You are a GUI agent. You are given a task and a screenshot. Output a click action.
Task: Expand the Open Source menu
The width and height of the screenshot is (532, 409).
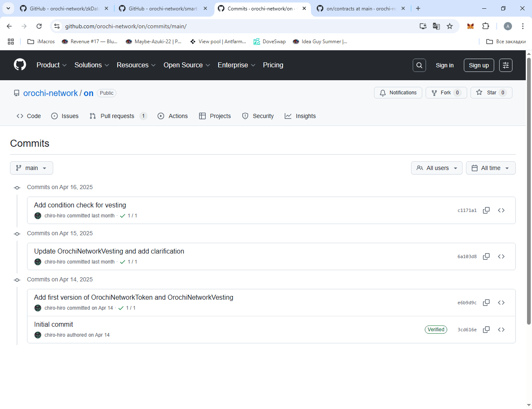[187, 65]
